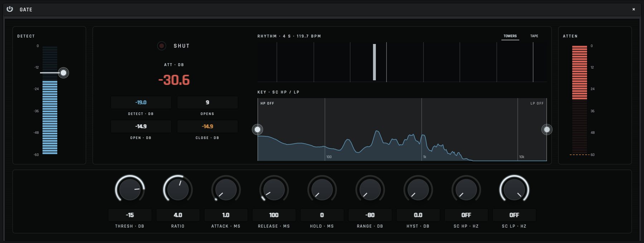Select the 0 hold value field
The height and width of the screenshot is (243, 644).
coord(322,215)
